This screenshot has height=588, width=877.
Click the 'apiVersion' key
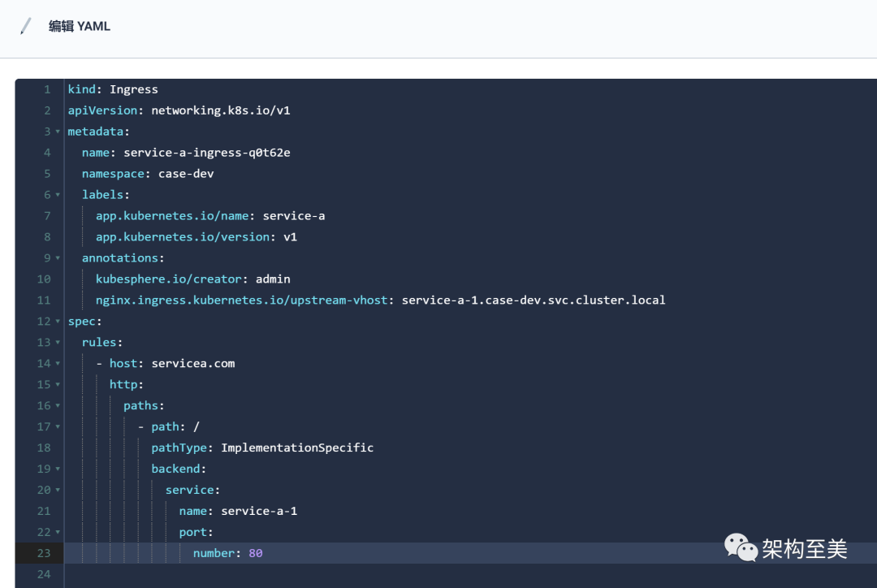coord(102,110)
